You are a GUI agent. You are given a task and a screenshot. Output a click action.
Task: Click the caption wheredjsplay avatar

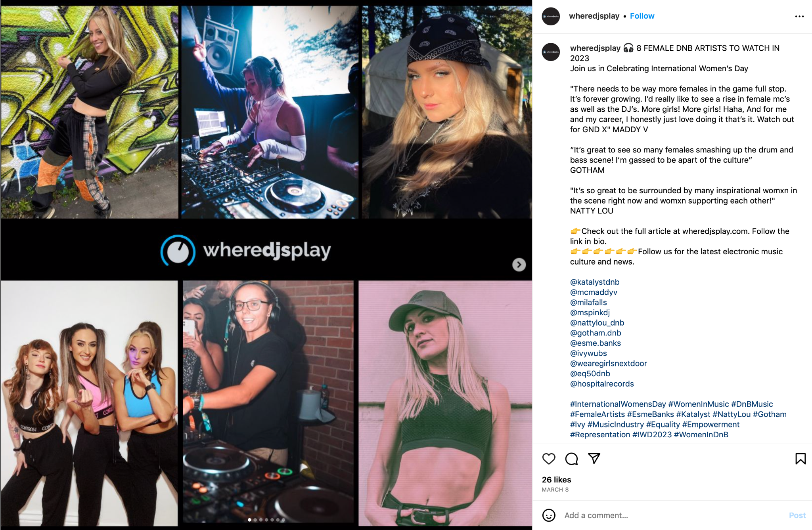(x=551, y=52)
